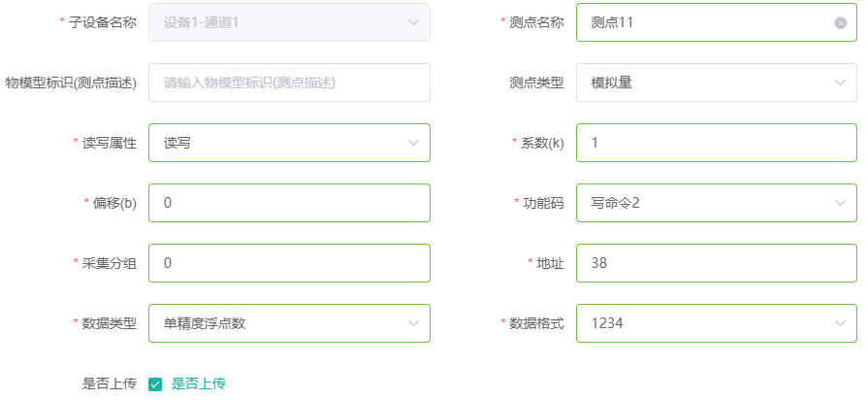Click the 偏移(b) input field
Image resolution: width=868 pixels, height=400 pixels.
289,203
